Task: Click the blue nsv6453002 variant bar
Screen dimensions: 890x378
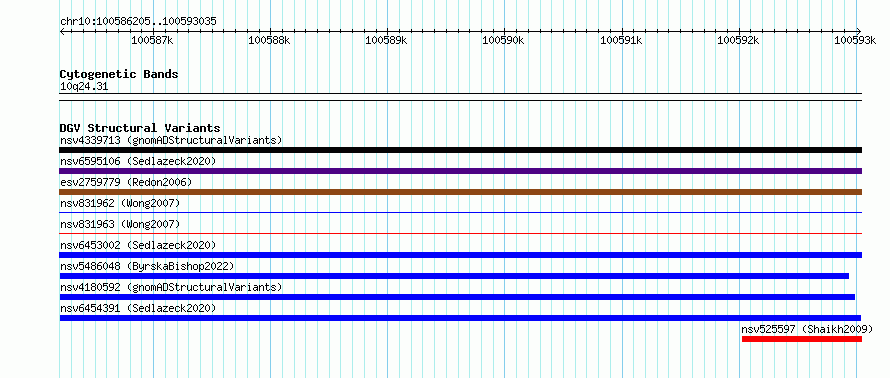Action: coord(461,255)
